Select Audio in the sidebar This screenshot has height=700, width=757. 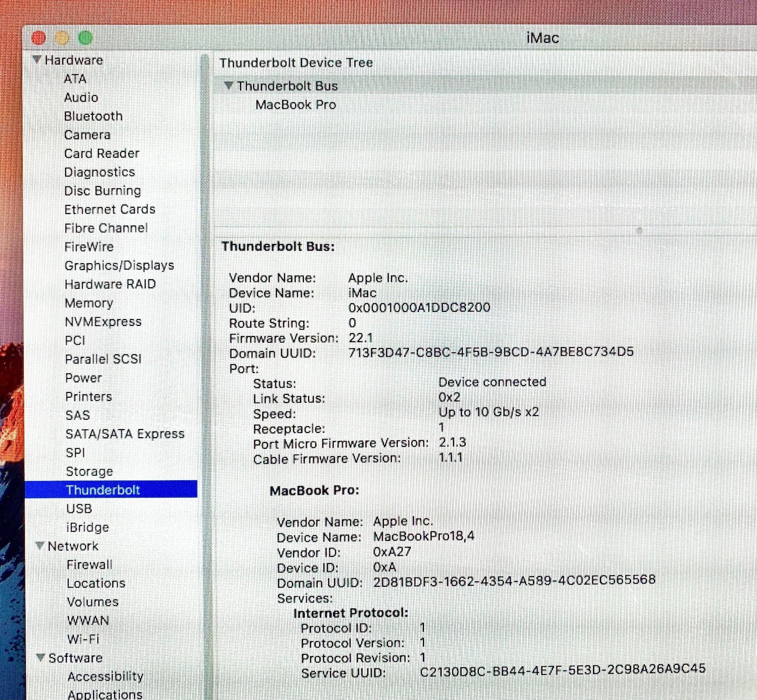(x=81, y=97)
